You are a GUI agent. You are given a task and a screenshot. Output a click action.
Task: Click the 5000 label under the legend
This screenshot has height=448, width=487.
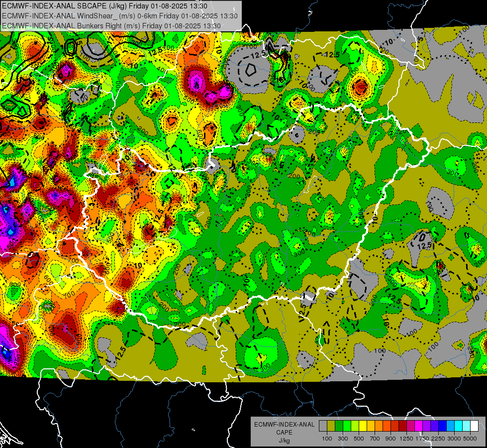470,439
